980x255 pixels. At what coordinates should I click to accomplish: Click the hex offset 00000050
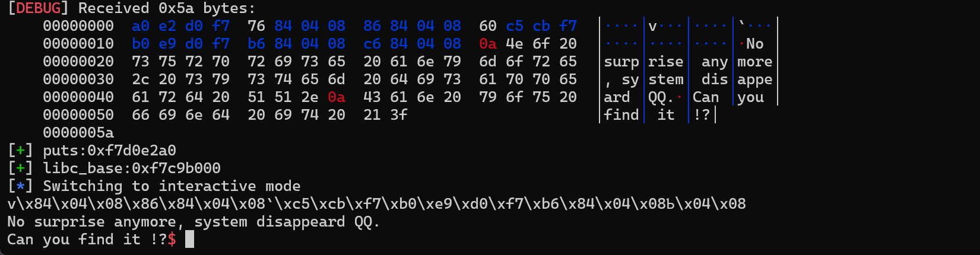tap(78, 115)
